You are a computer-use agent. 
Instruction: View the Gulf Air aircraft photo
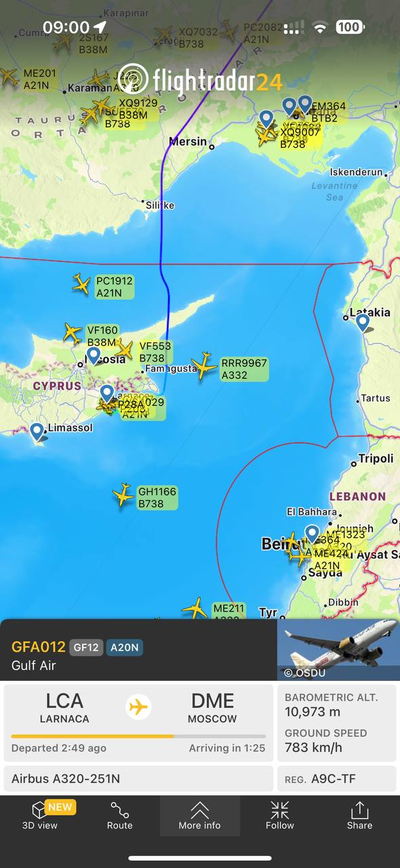pos(338,650)
